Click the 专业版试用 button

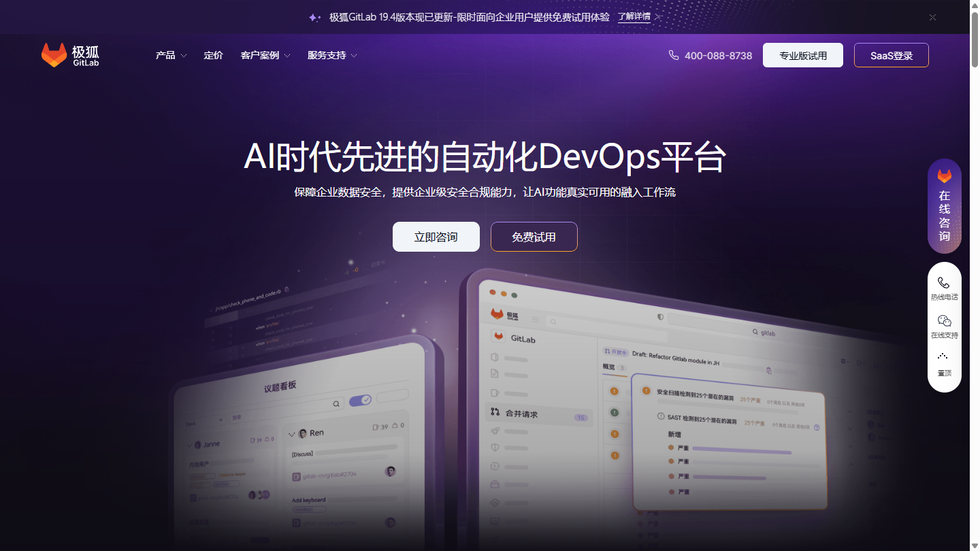(803, 55)
